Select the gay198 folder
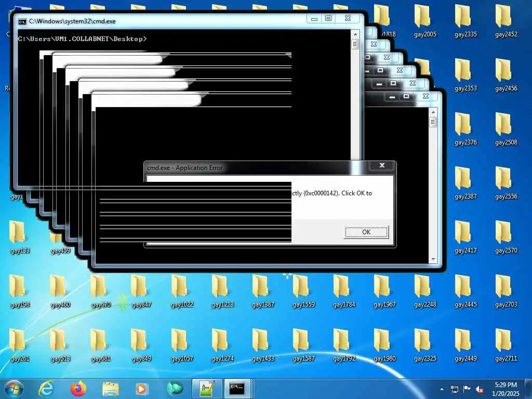This screenshot has height=399, width=532. pos(20,291)
